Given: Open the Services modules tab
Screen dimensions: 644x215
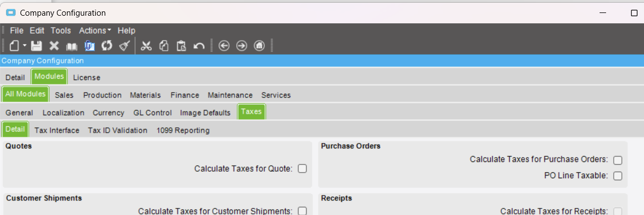Looking at the screenshot, I should point(276,95).
